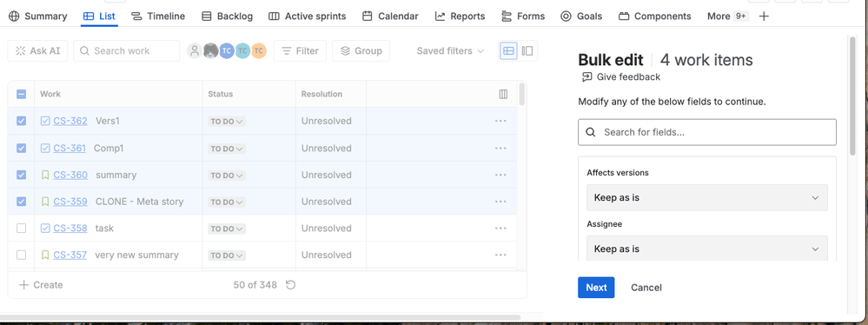Open the CS-357 TO DO status dropdown
The height and width of the screenshot is (325, 868).
click(227, 255)
